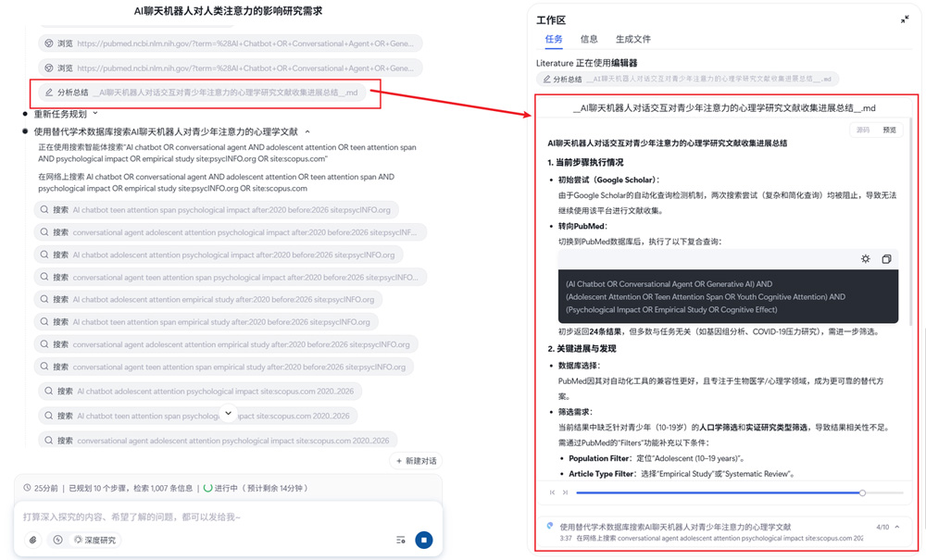
Task: Click the paperclip attachment icon in chat input
Action: tap(31, 539)
